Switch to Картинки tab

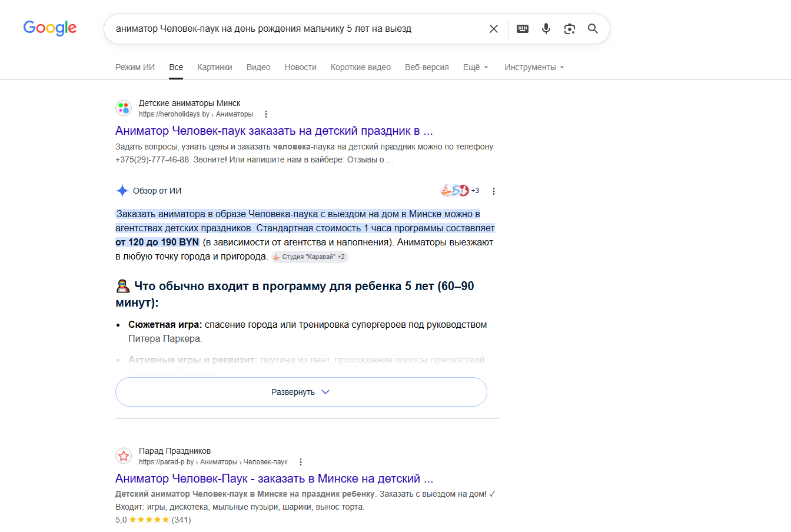point(215,67)
